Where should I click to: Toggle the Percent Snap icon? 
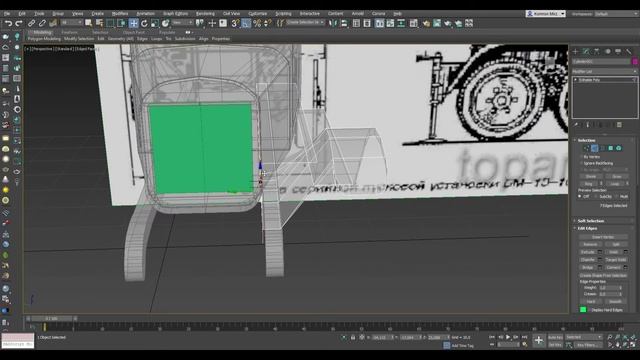pos(257,23)
